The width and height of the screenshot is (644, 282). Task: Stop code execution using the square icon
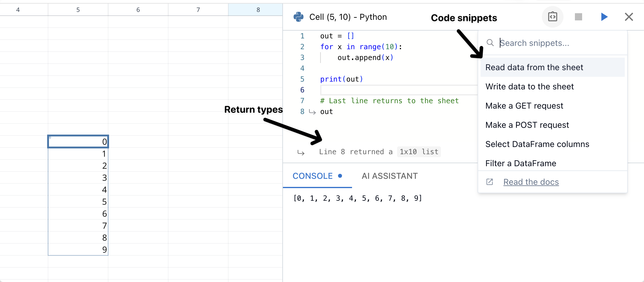pyautogui.click(x=578, y=17)
